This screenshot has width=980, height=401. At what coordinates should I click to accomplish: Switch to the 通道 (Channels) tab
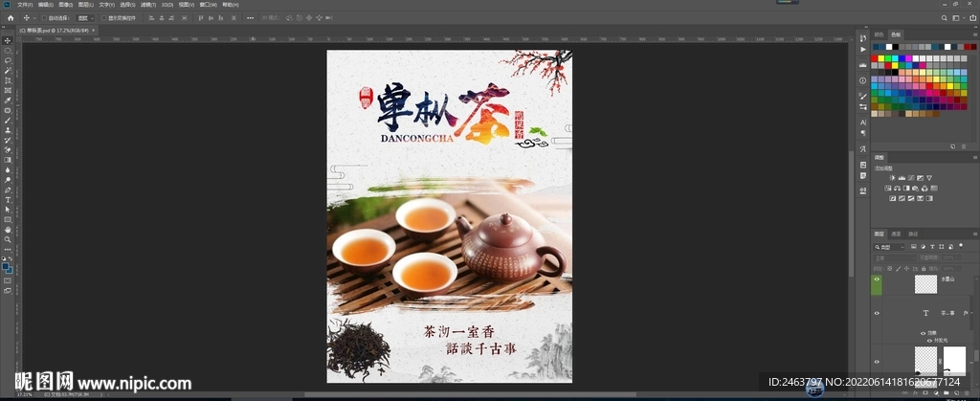896,234
